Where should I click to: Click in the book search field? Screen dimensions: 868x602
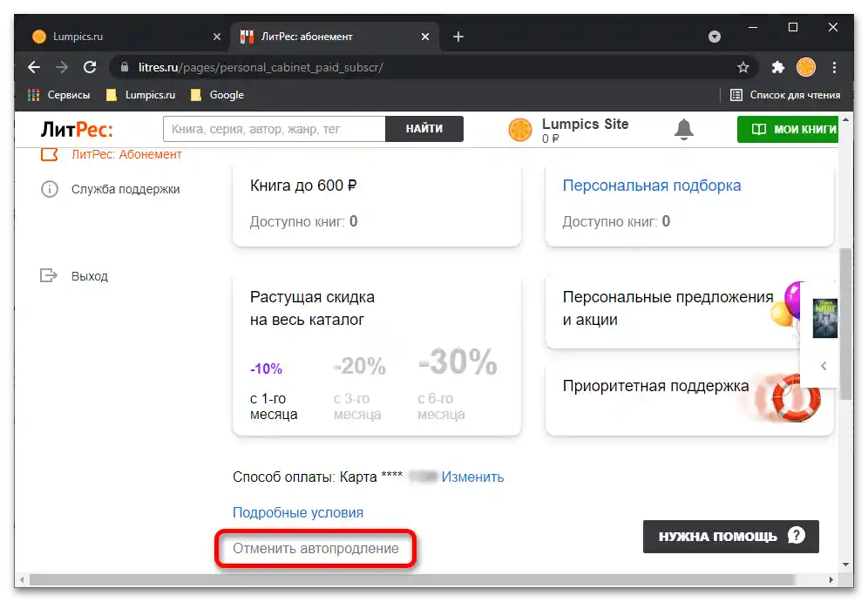[x=274, y=129]
